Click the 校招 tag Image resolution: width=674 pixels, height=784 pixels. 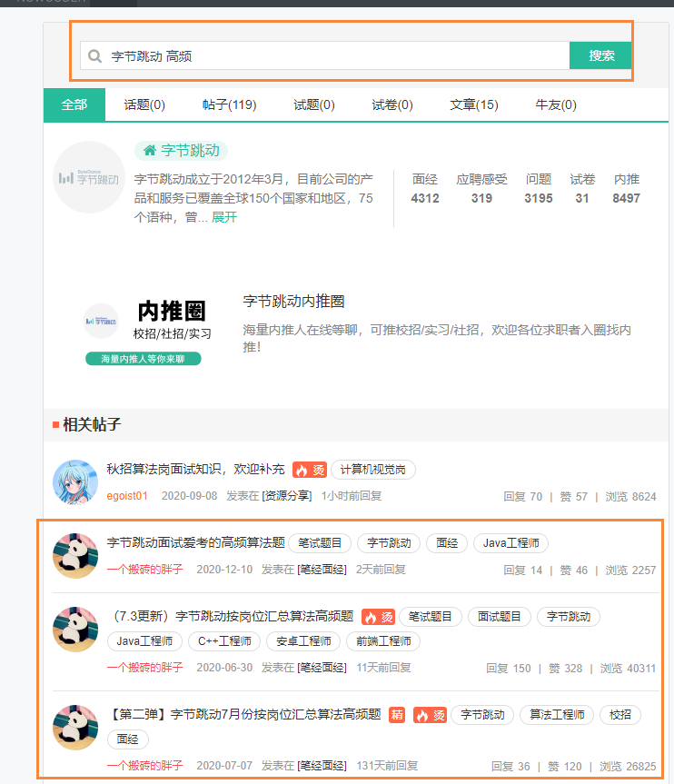[x=620, y=715]
